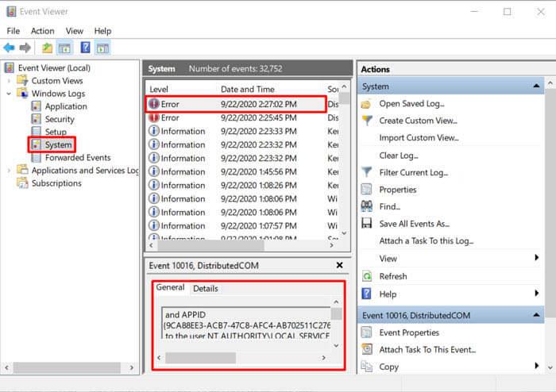This screenshot has height=392, width=556.
Task: Click the green Refresh icon
Action: (x=367, y=276)
